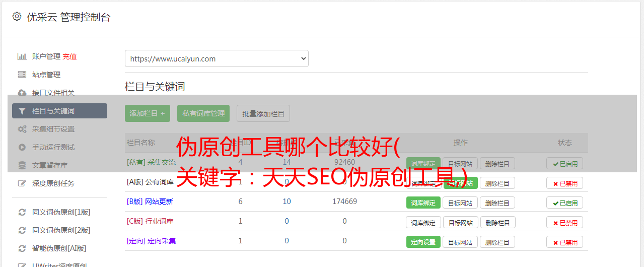Toggle the 已禁用 status of 公有词库
The height and width of the screenshot is (267, 644).
coord(565,183)
